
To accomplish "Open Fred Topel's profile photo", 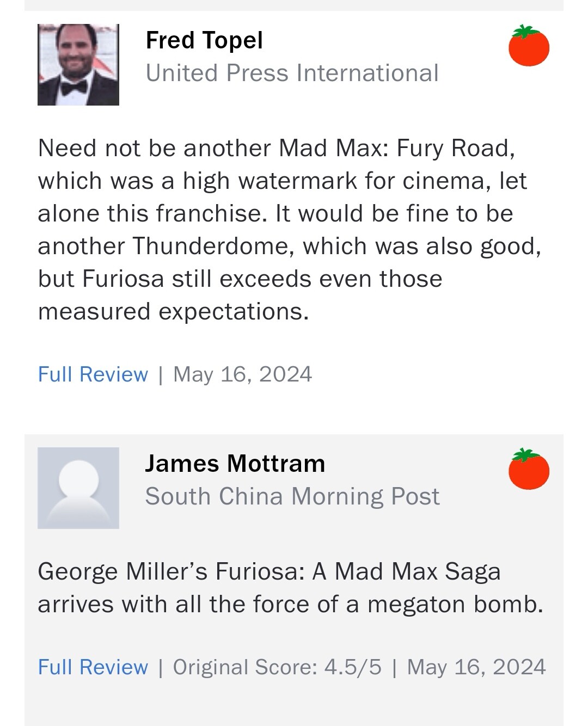I will click(78, 65).
